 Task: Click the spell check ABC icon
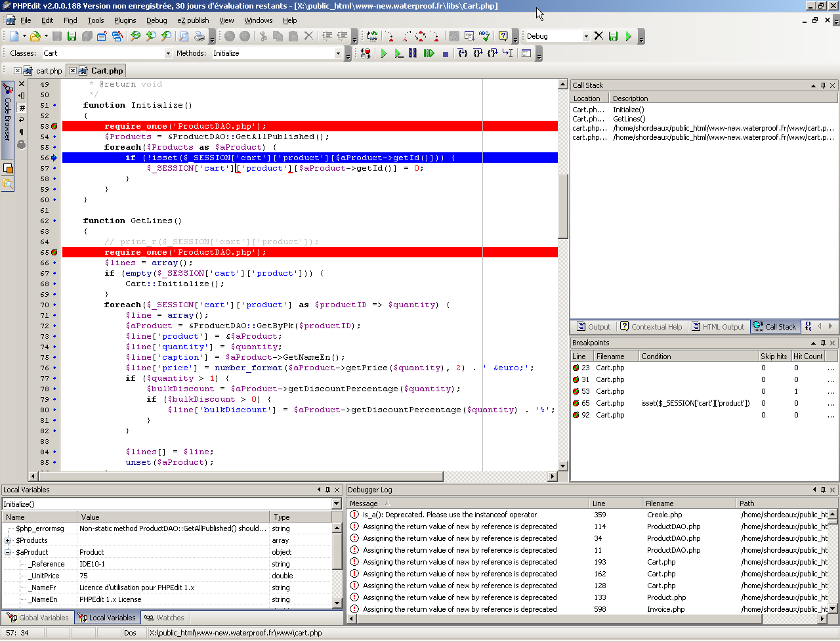[484, 36]
